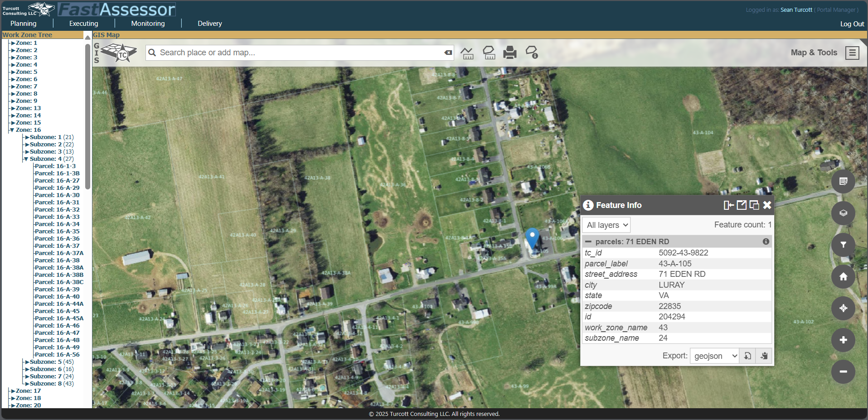Screen dimensions: 868x420
Task: Activate the GPS locate tool
Action: tap(843, 308)
